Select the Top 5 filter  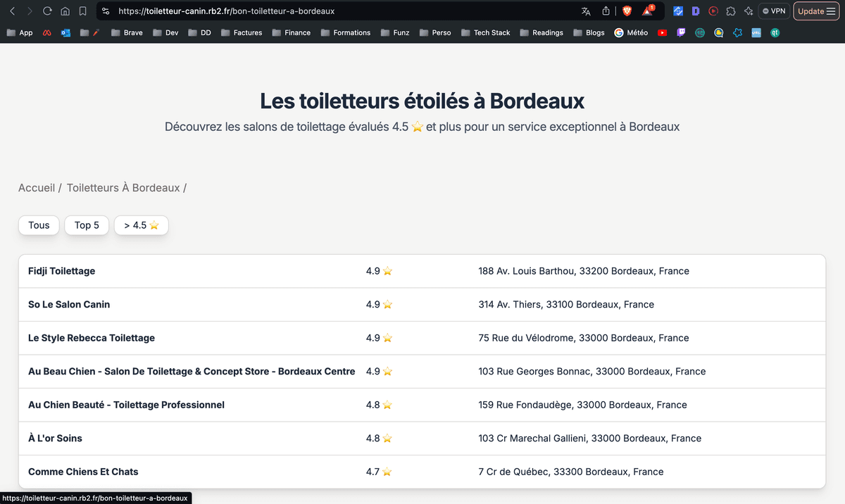(x=87, y=225)
